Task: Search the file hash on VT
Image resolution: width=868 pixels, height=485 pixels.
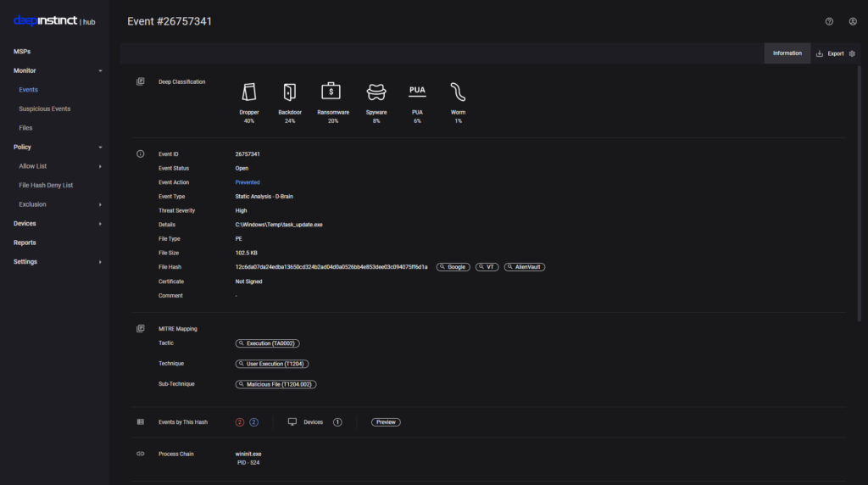Action: pos(487,267)
